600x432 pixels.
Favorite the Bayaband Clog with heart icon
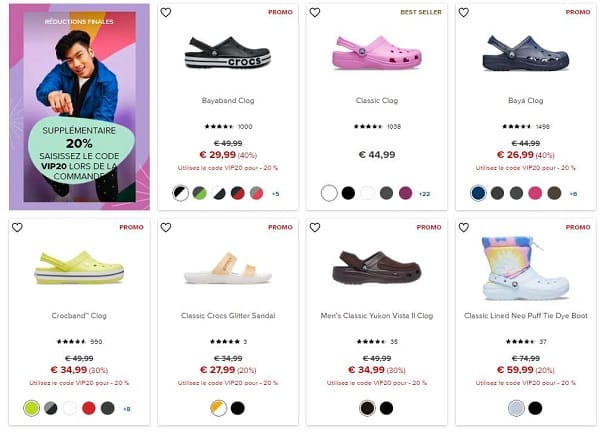coord(166,13)
